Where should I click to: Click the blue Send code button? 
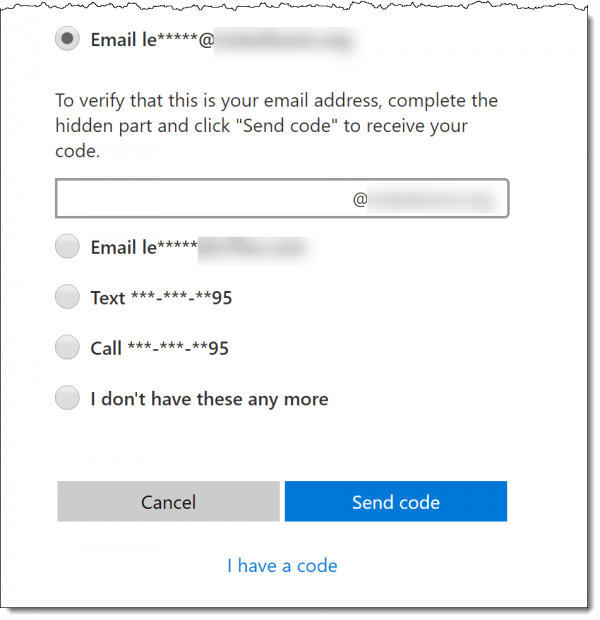pos(396,501)
